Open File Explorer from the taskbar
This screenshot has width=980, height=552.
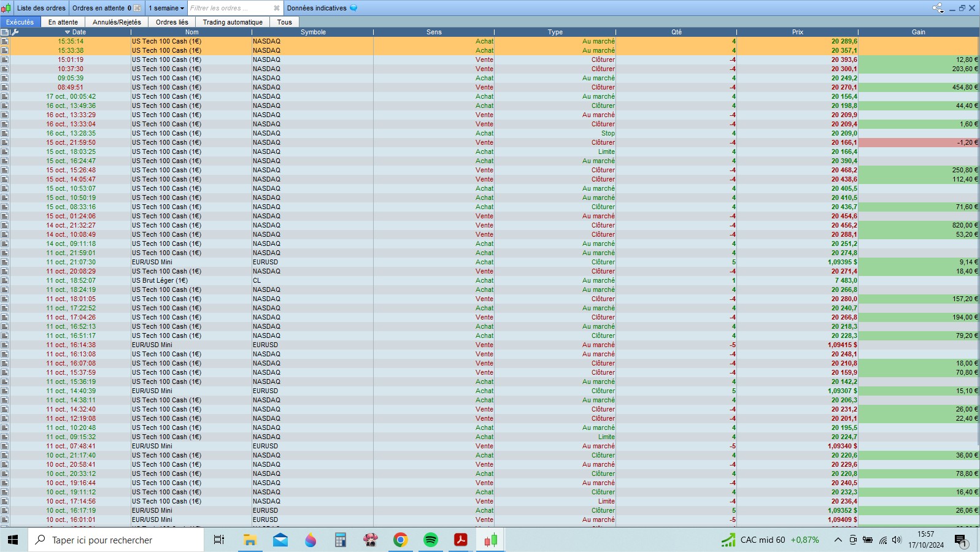click(x=250, y=540)
